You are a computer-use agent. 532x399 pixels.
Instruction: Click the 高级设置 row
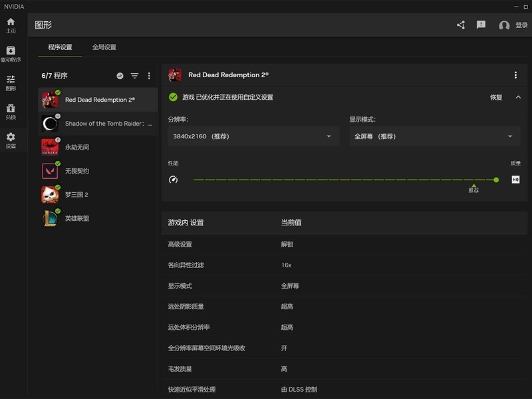[344, 244]
